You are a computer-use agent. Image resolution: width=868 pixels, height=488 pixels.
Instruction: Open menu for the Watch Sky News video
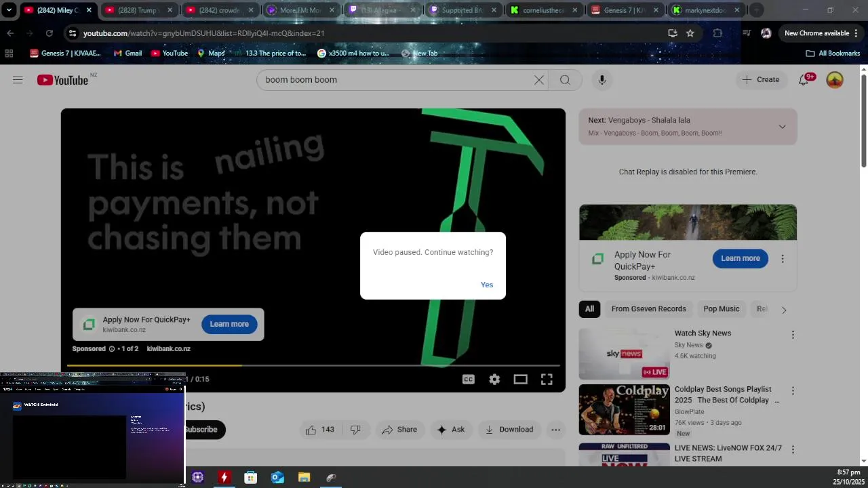(793, 335)
